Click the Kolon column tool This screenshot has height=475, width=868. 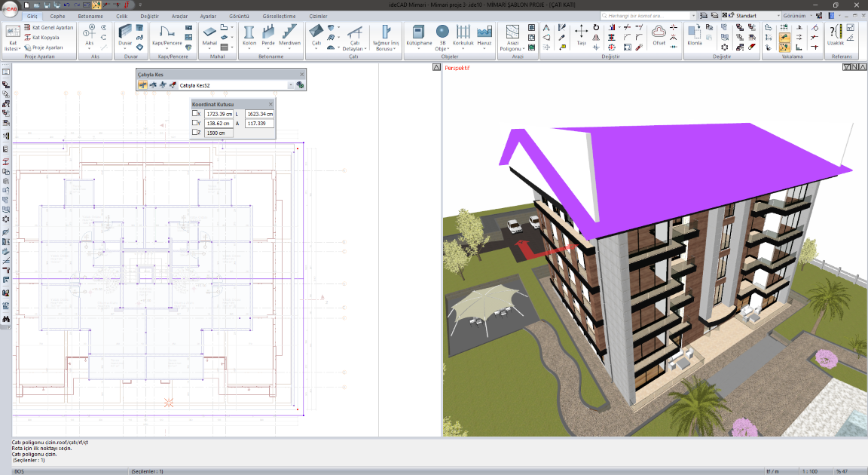(248, 34)
